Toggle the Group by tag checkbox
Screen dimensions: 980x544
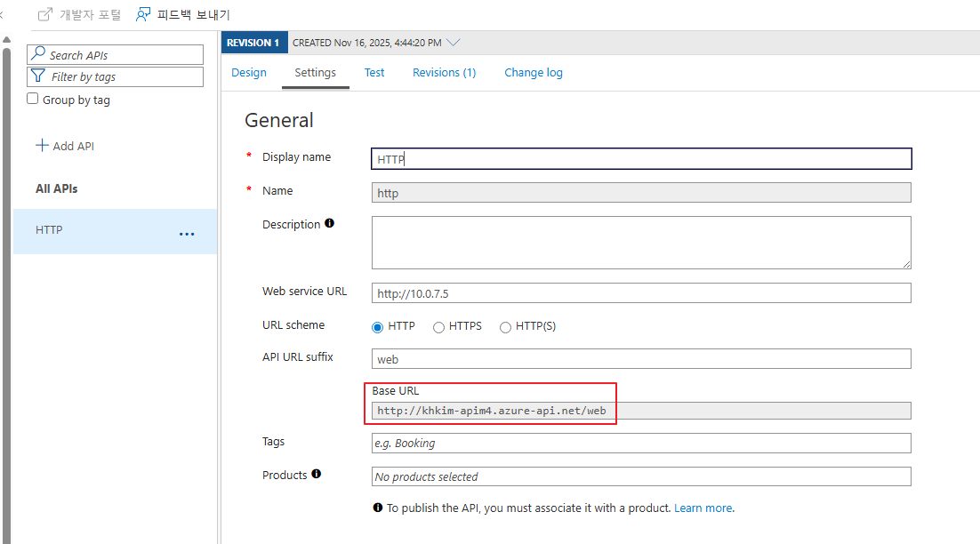(33, 99)
